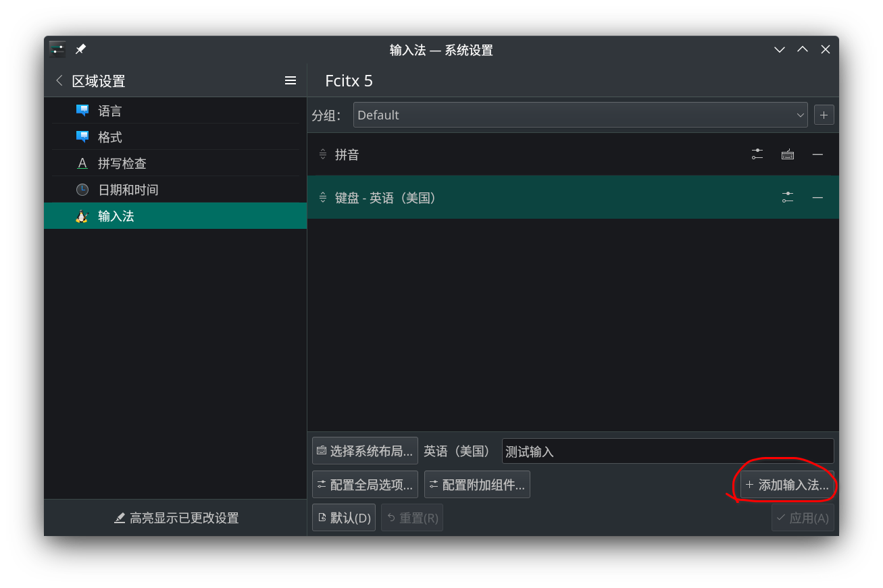Click the 应用(A) apply button
The height and width of the screenshot is (588, 883).
pos(803,518)
